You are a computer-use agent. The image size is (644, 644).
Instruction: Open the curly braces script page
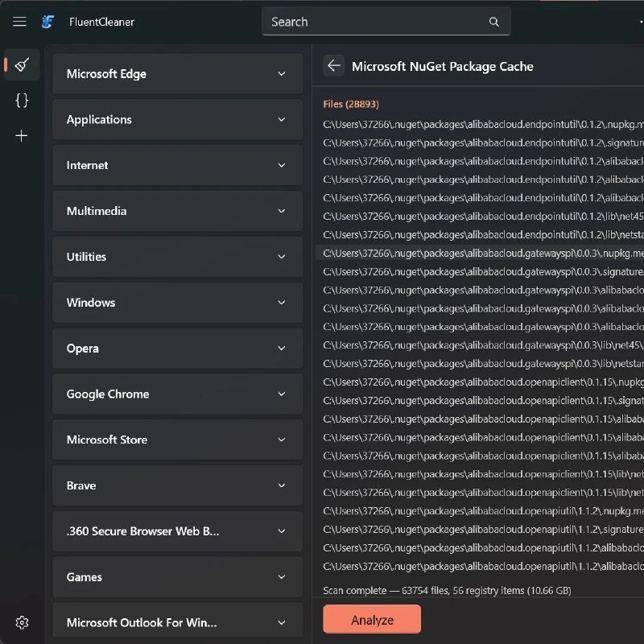point(22,100)
